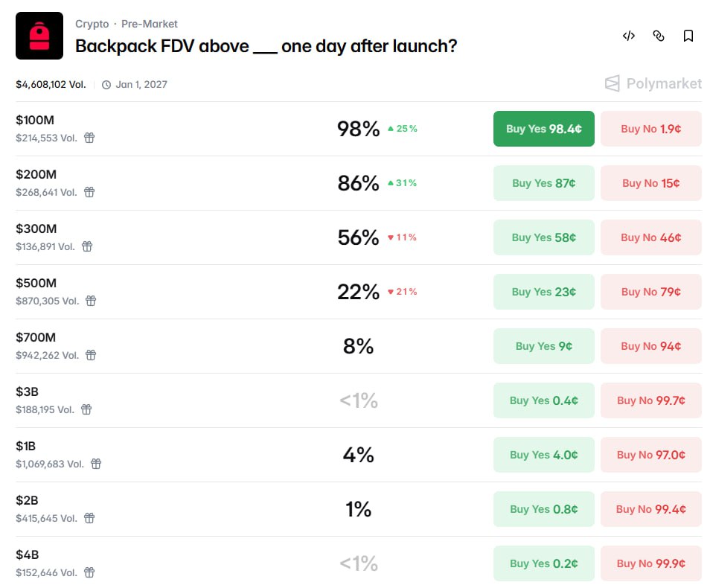Image resolution: width=710 pixels, height=588 pixels.
Task: Buy No 99.7¢ on $3B outcome
Action: (x=650, y=400)
